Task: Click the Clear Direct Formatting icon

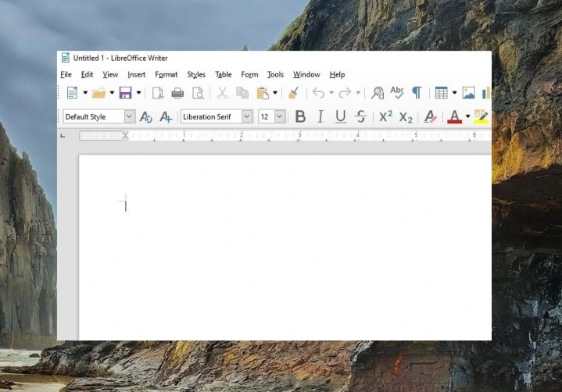Action: (430, 116)
